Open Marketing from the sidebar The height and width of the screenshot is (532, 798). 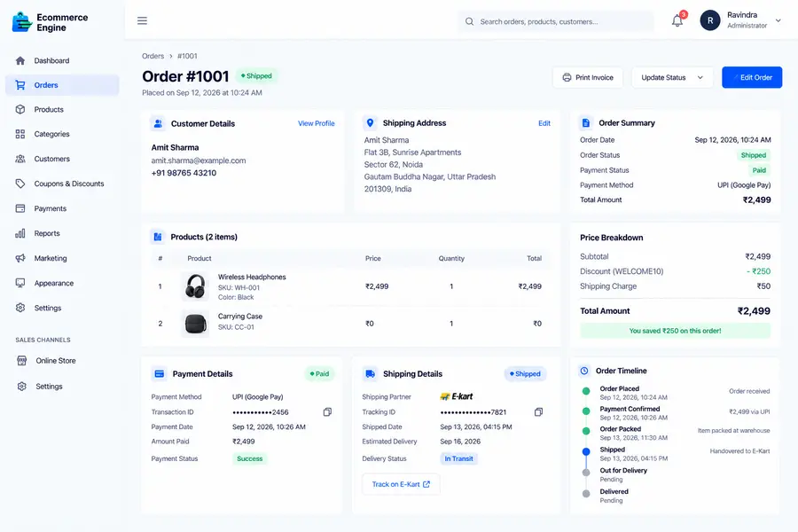click(62, 258)
